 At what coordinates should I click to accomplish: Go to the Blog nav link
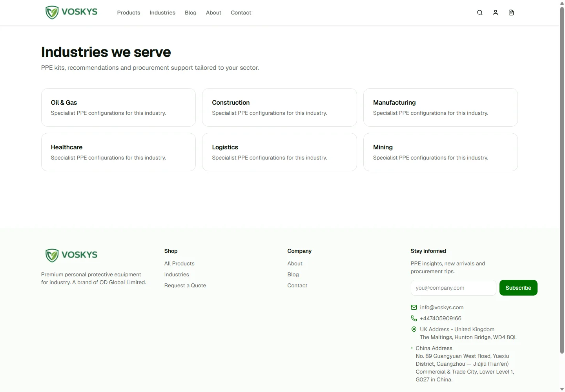pos(191,13)
